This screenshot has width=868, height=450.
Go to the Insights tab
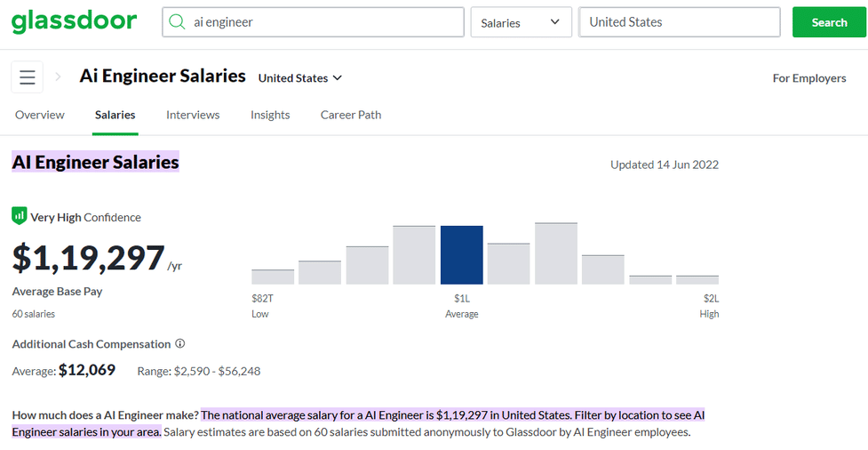pos(270,115)
